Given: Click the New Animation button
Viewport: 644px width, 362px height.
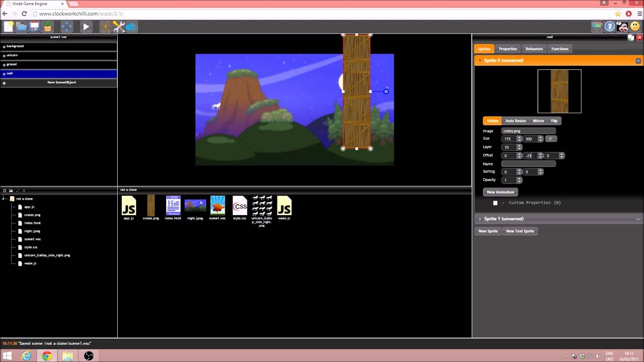Looking at the screenshot, I should click(x=501, y=192).
